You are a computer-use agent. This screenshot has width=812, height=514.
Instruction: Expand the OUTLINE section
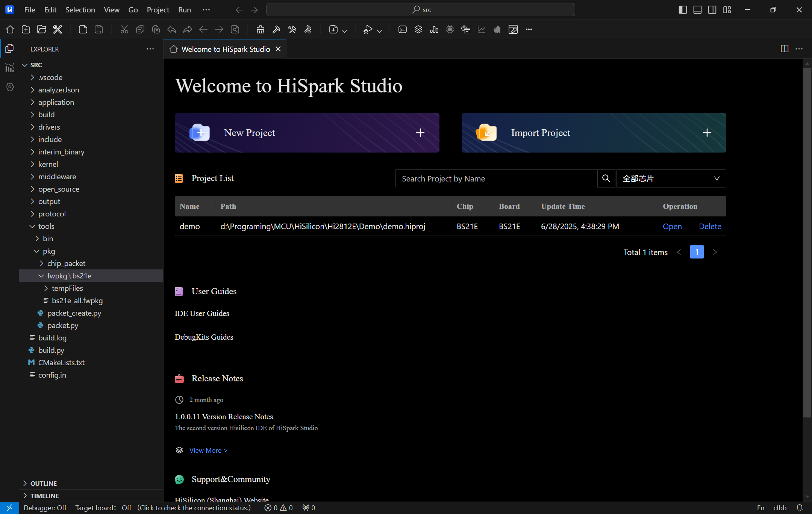[44, 483]
